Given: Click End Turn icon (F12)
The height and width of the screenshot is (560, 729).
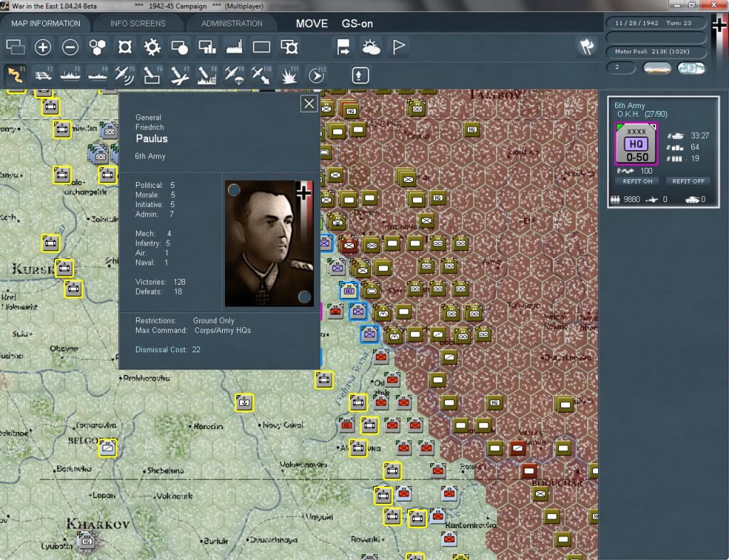Looking at the screenshot, I should [x=317, y=75].
